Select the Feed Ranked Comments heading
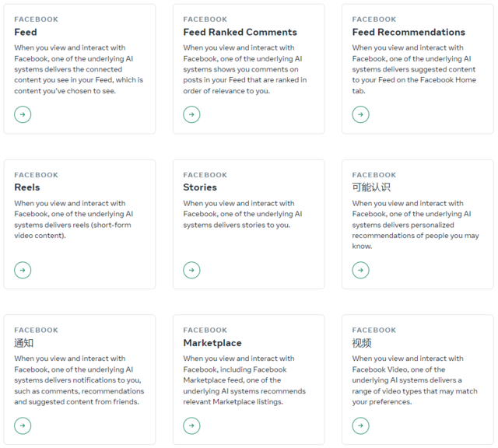Image resolution: width=498 pixels, height=448 pixels. 240,32
